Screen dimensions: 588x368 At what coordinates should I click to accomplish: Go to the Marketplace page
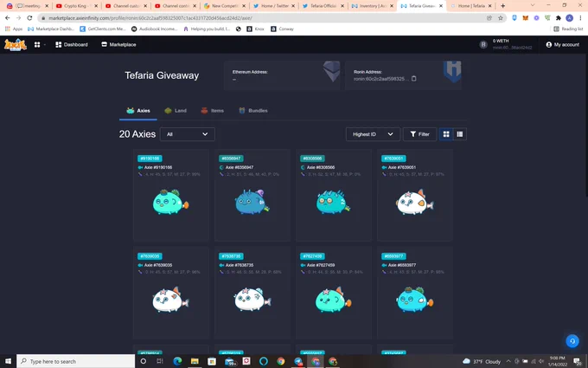click(x=118, y=44)
